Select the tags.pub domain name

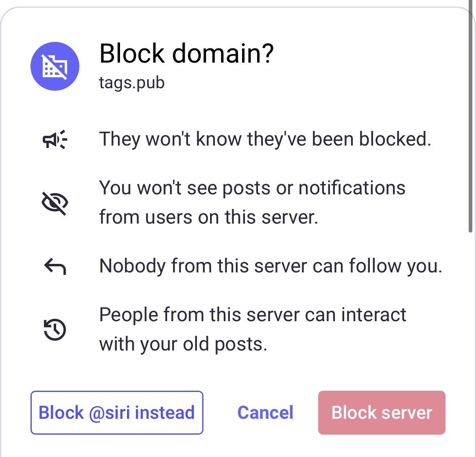pos(132,83)
